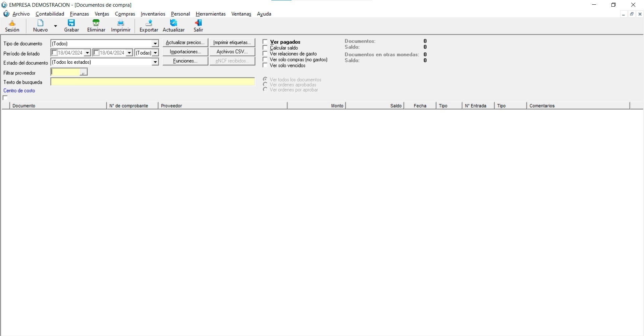Screen dimensions: 644x336
Task: Enable the Ver pagados checkbox
Action: pos(265,42)
